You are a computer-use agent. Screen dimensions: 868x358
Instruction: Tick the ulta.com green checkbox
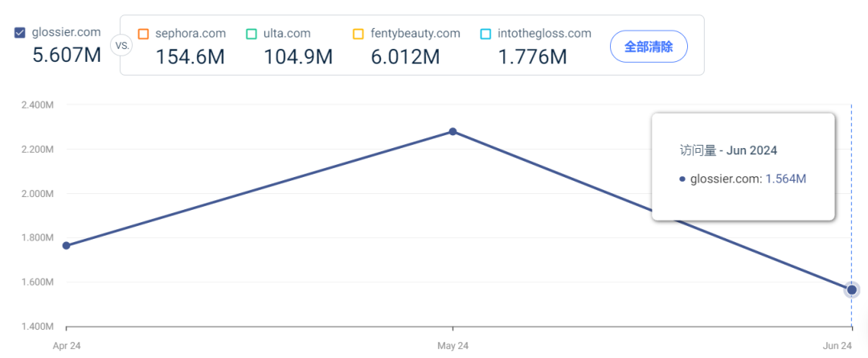click(x=252, y=34)
